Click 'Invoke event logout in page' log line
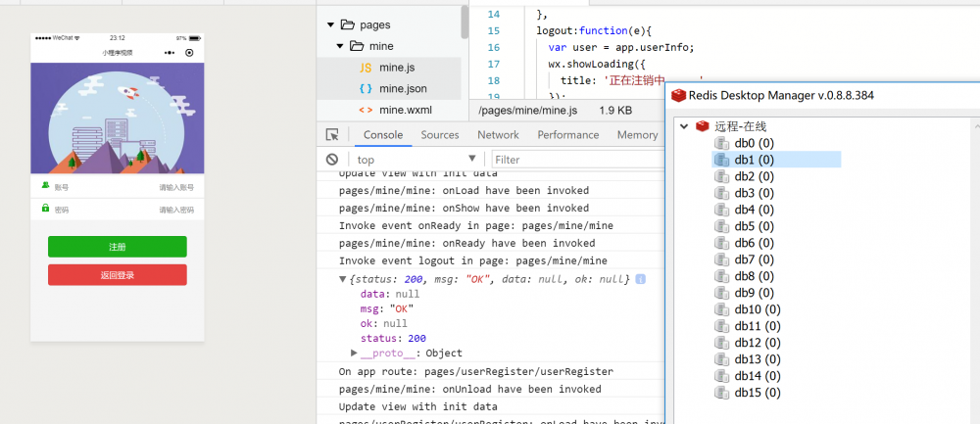980x424 pixels. tap(473, 261)
